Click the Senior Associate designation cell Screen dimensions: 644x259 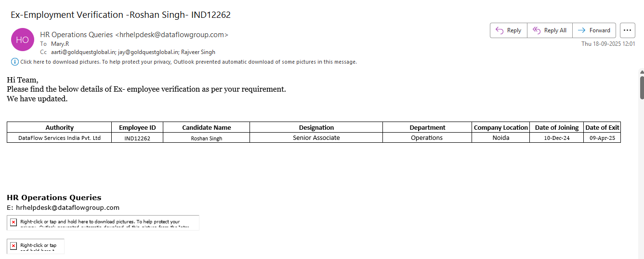click(x=316, y=138)
